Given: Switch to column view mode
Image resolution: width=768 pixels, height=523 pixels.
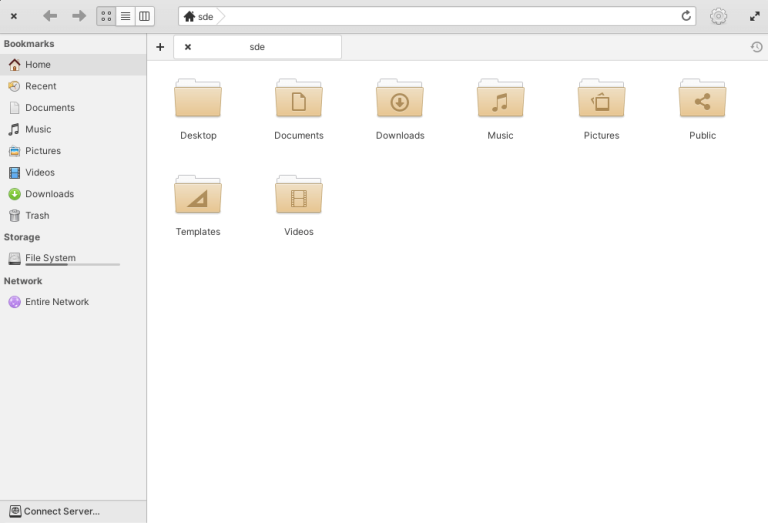Looking at the screenshot, I should [x=144, y=16].
